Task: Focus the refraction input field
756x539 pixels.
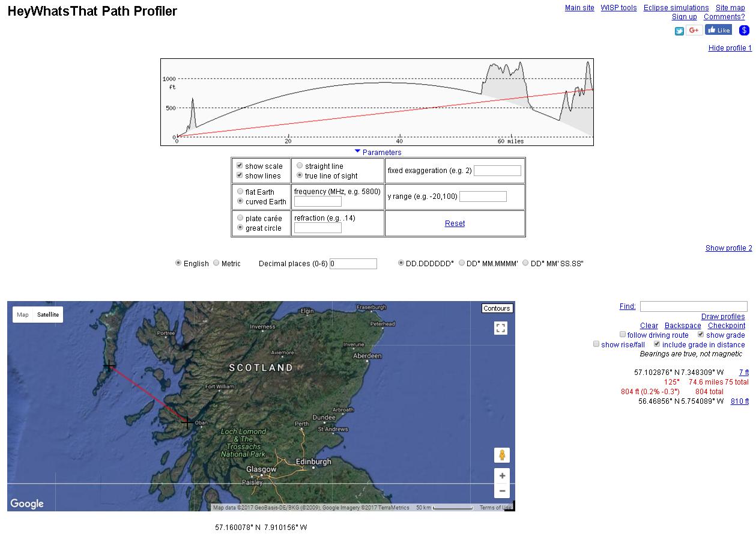Action: 318,228
